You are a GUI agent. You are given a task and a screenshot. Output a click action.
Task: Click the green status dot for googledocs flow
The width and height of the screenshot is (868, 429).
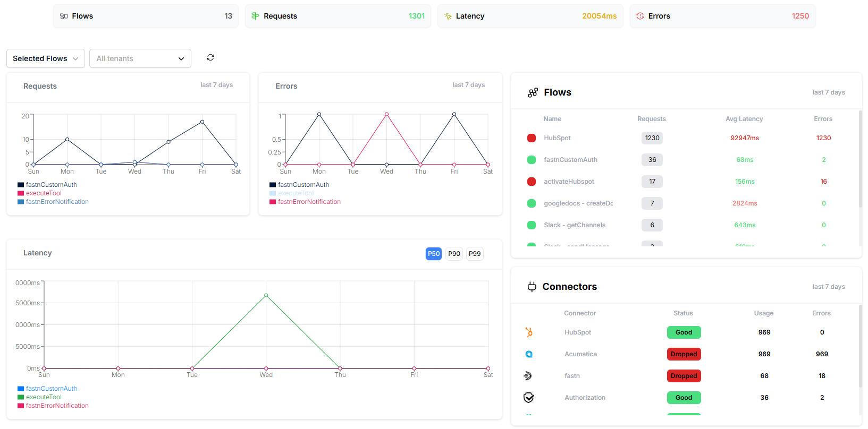click(531, 203)
